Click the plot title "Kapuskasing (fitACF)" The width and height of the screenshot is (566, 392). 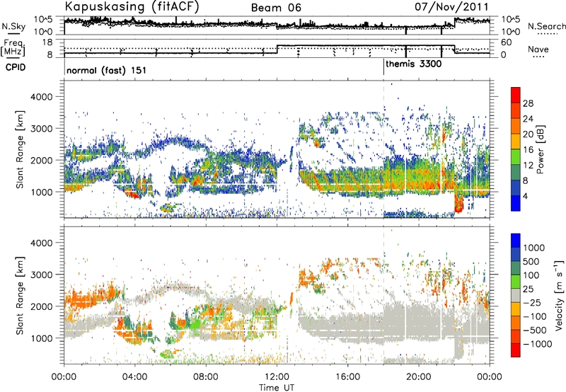click(132, 6)
